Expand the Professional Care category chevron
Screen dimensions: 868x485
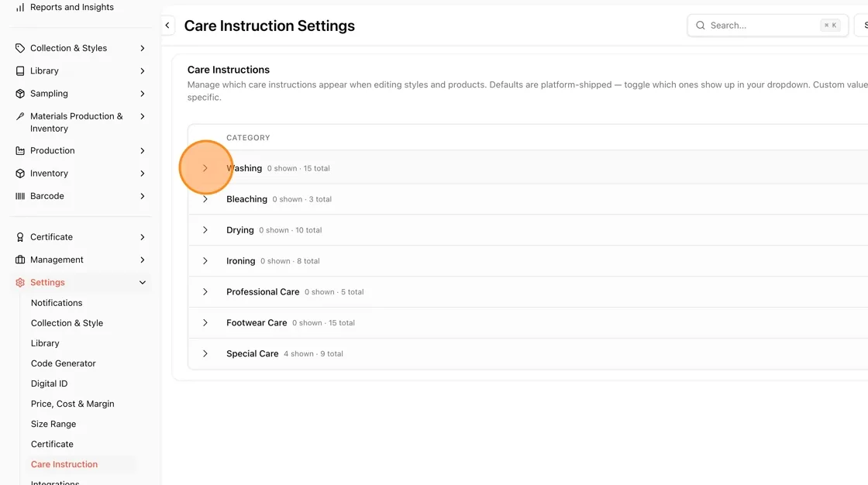(205, 292)
